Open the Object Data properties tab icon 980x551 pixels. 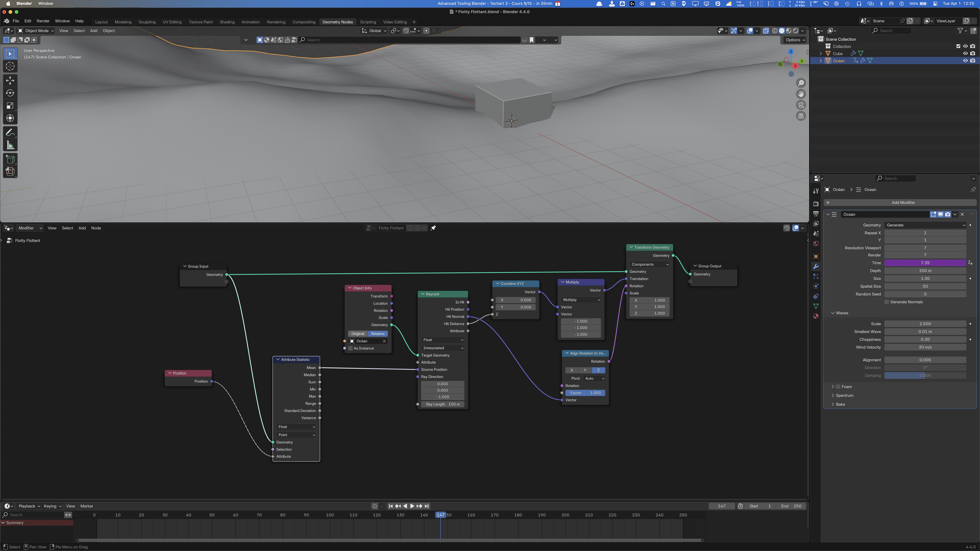816,306
